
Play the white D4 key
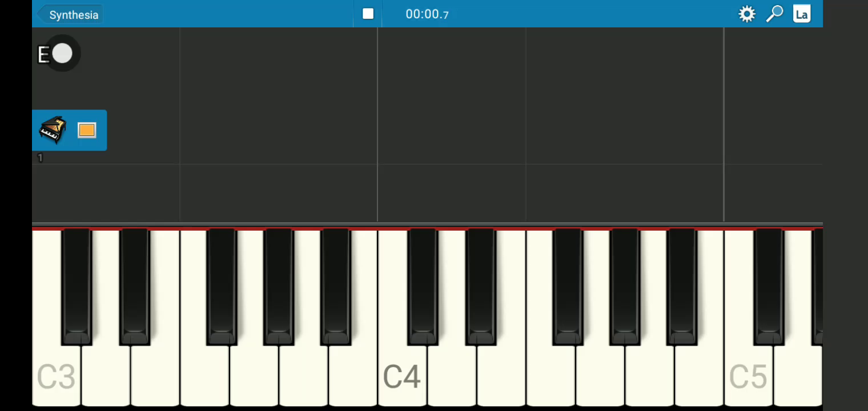(452, 377)
